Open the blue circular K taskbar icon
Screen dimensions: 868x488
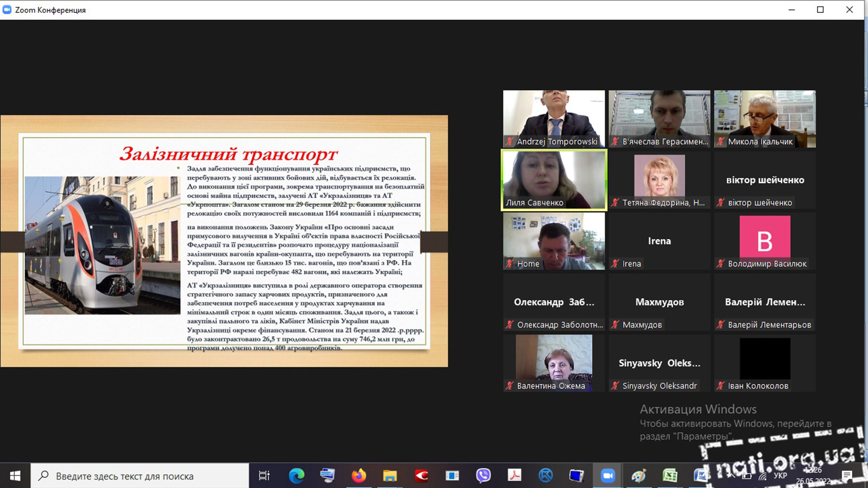pyautogui.click(x=546, y=476)
